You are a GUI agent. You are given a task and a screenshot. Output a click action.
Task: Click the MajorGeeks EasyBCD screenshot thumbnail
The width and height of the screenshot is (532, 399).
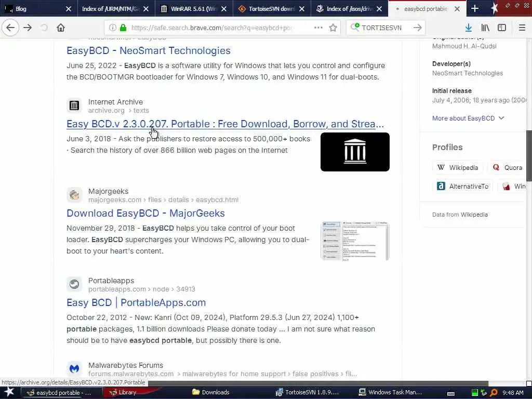[355, 241]
